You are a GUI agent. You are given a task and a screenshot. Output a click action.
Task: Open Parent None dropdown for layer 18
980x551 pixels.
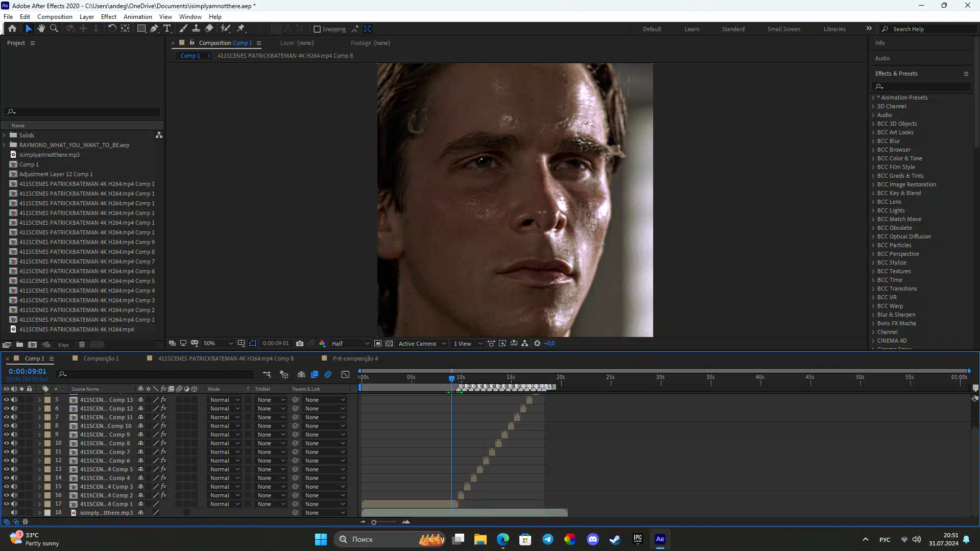[325, 513]
